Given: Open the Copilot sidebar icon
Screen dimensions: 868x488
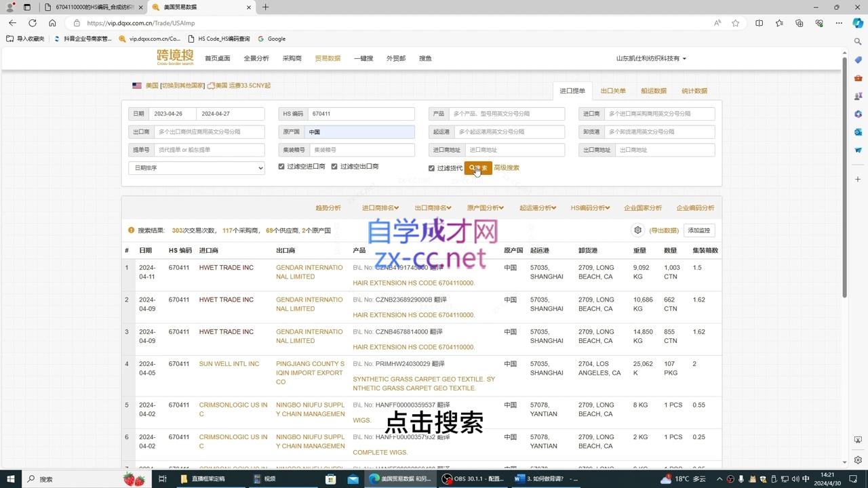Looking at the screenshot, I should coord(858,23).
